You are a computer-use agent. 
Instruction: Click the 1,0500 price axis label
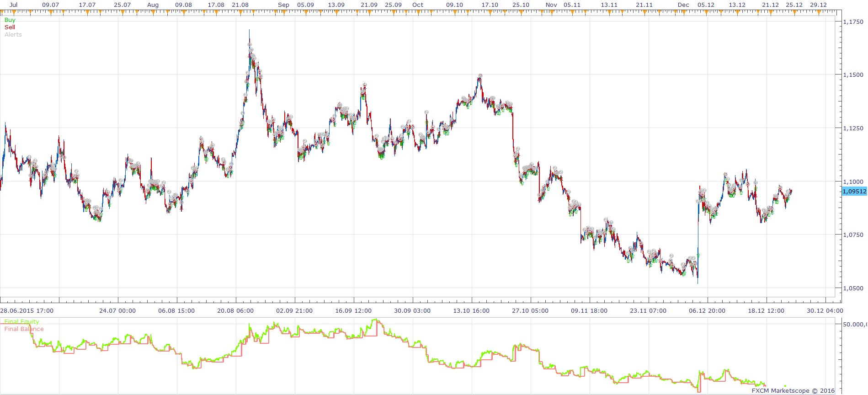click(853, 288)
